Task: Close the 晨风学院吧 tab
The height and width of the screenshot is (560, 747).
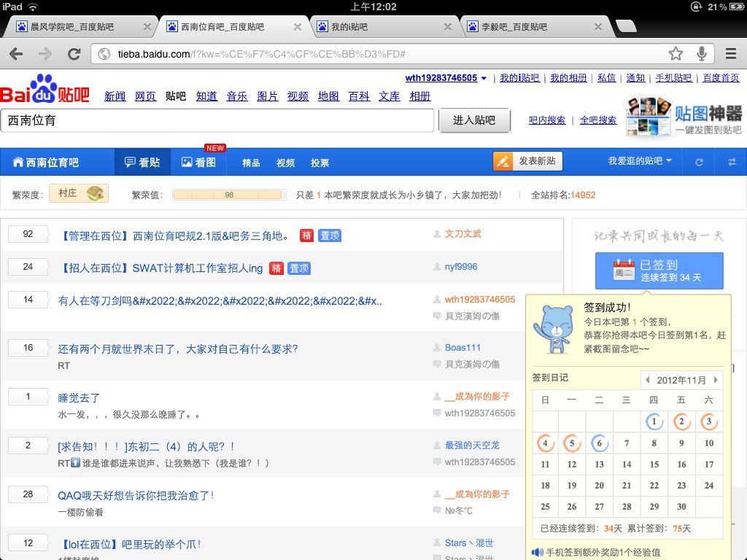Action: pos(147,27)
